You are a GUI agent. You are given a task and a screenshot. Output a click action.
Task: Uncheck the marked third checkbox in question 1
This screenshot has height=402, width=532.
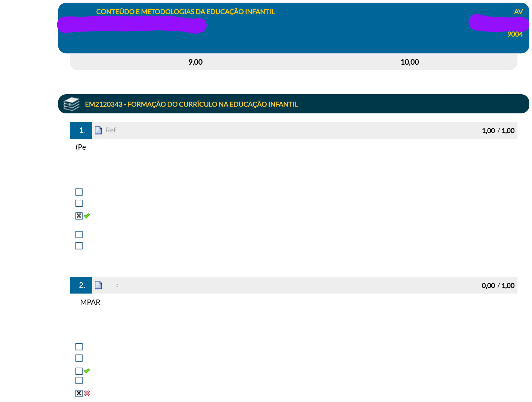[x=79, y=216]
